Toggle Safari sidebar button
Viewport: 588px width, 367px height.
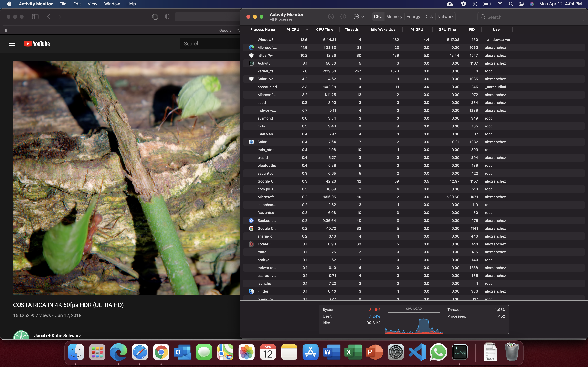(35, 17)
